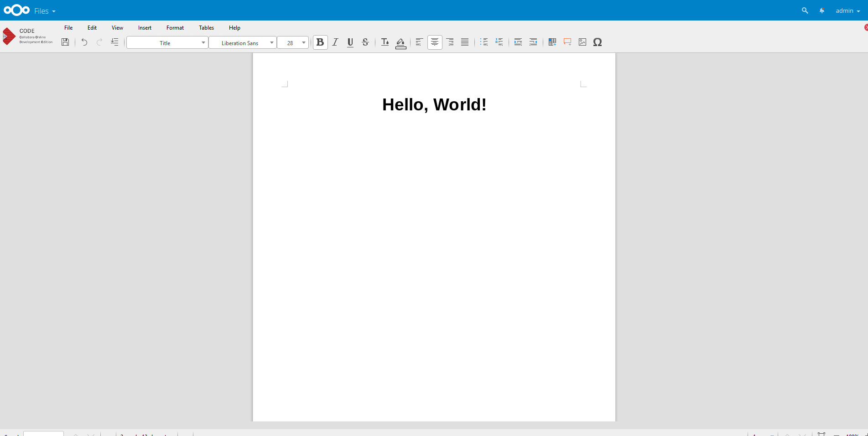Toggle the numbered list
868x436 pixels.
499,42
